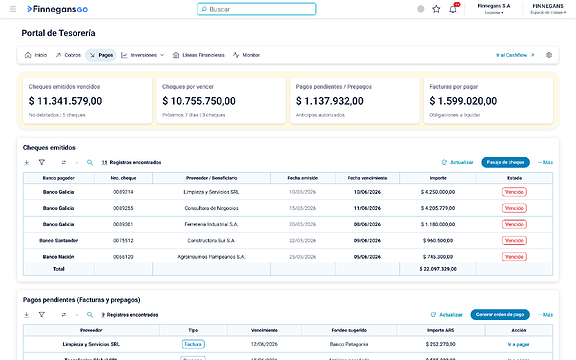Open Facturas por pagar card
This screenshot has width=576, height=360.
488,100
